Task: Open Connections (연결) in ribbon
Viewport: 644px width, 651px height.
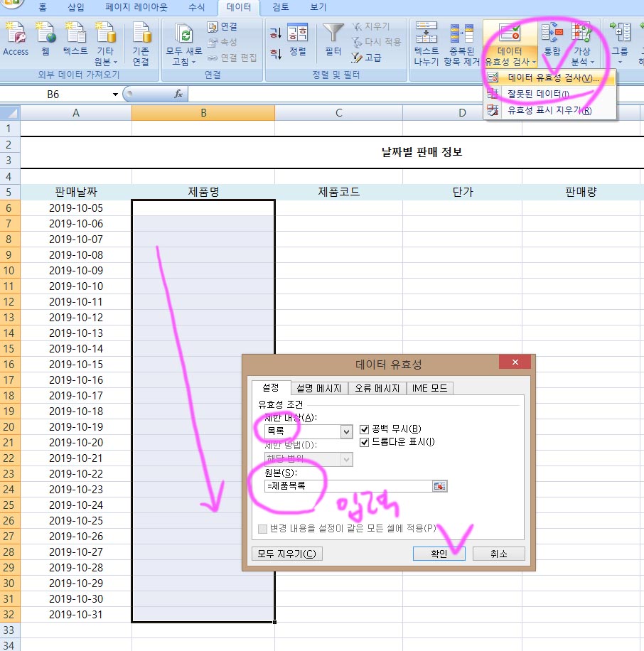Action: point(222,26)
